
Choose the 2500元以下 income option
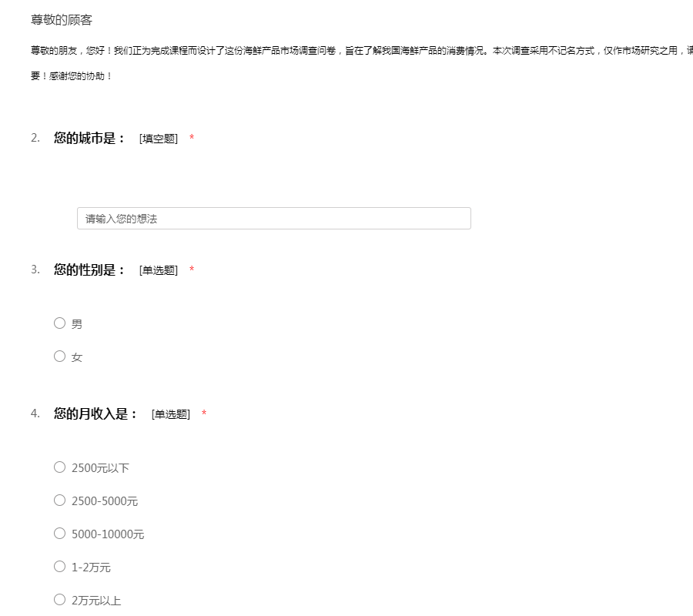pos(60,467)
